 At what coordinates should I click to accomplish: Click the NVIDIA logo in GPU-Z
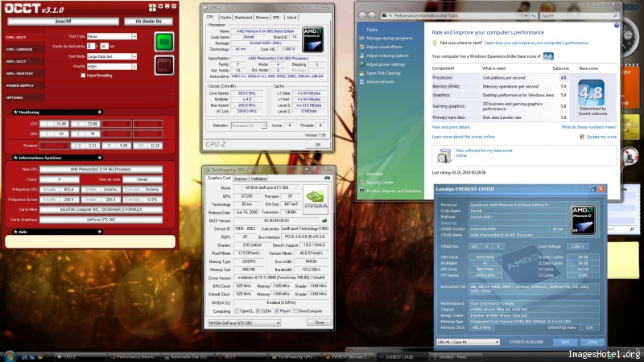(315, 199)
